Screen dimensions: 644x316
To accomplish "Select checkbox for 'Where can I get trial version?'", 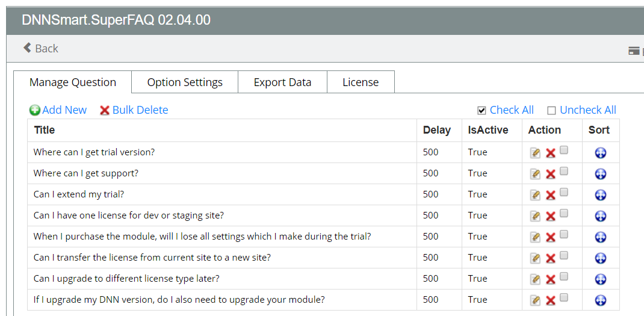I will (564, 150).
